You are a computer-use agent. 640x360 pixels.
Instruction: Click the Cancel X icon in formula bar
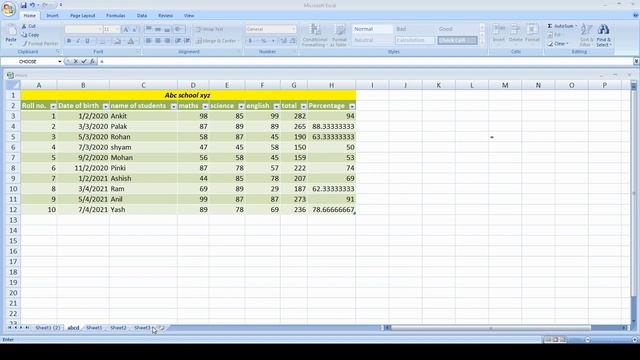click(x=76, y=61)
